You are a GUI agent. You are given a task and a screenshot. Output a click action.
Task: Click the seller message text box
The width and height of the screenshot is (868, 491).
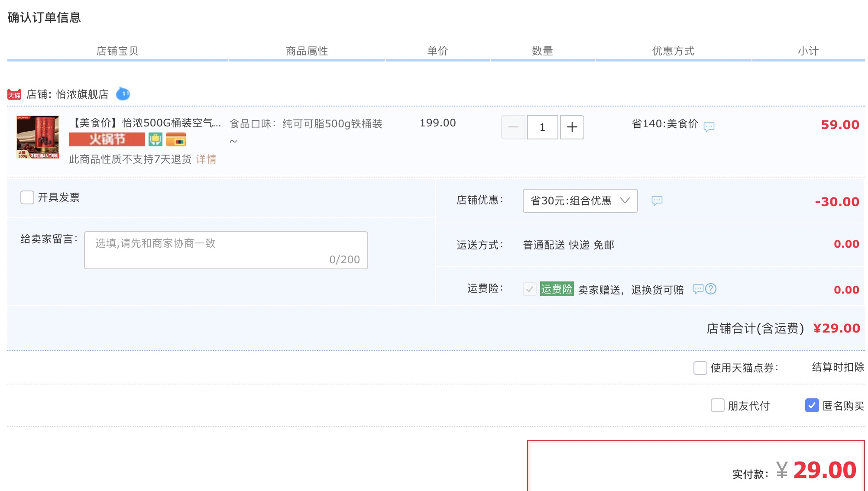(226, 250)
